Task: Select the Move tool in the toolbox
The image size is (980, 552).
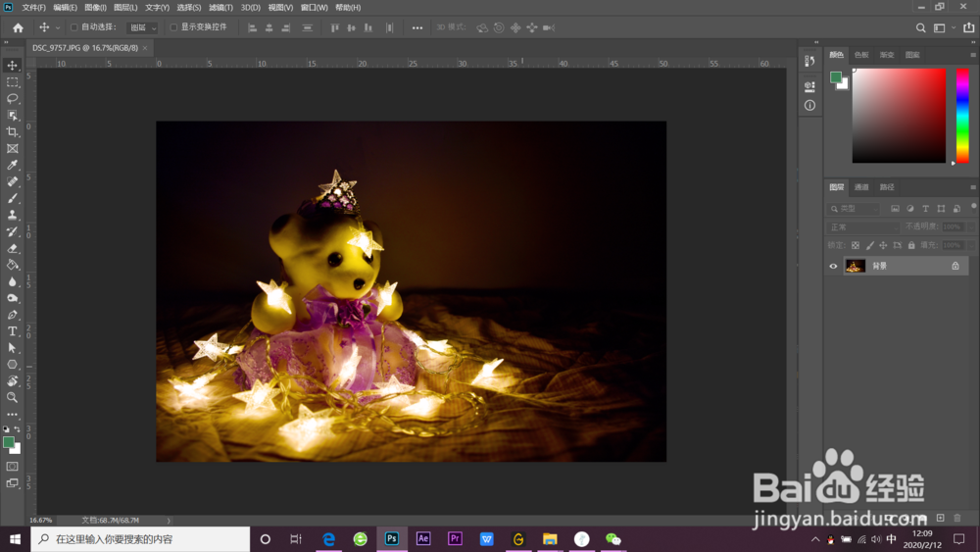Action: [12, 65]
